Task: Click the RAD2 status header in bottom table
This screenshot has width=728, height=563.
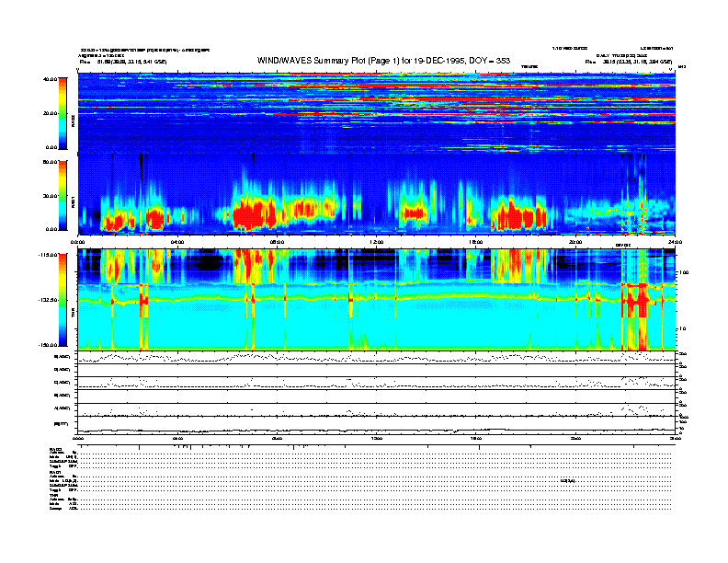Action: (56, 449)
